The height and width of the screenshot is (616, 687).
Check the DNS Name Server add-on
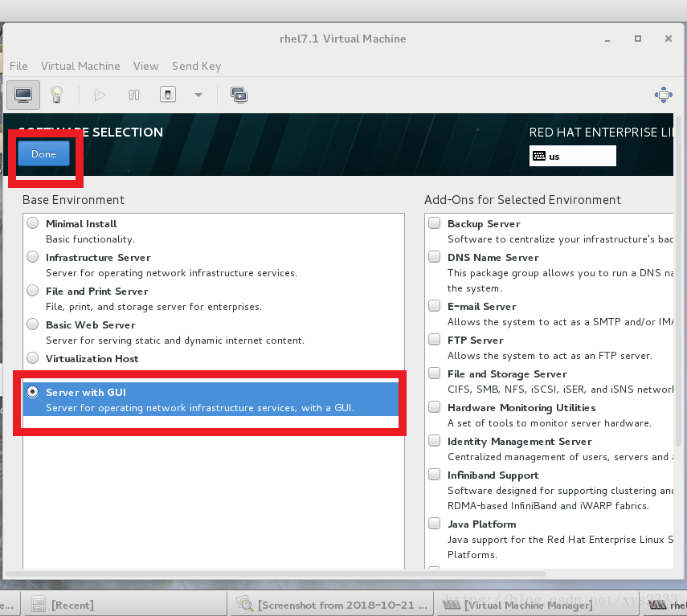(434, 257)
